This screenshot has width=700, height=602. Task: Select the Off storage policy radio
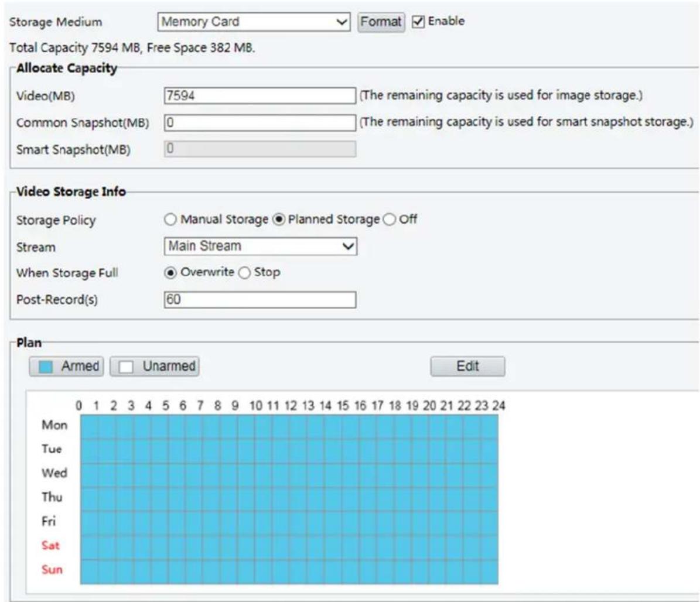tap(390, 220)
